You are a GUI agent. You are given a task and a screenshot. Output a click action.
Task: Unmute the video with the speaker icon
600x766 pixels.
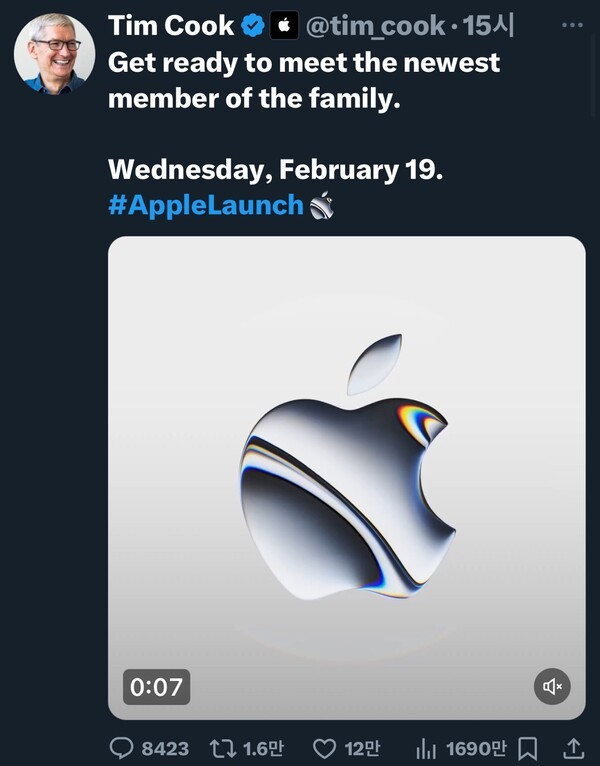[x=552, y=686]
